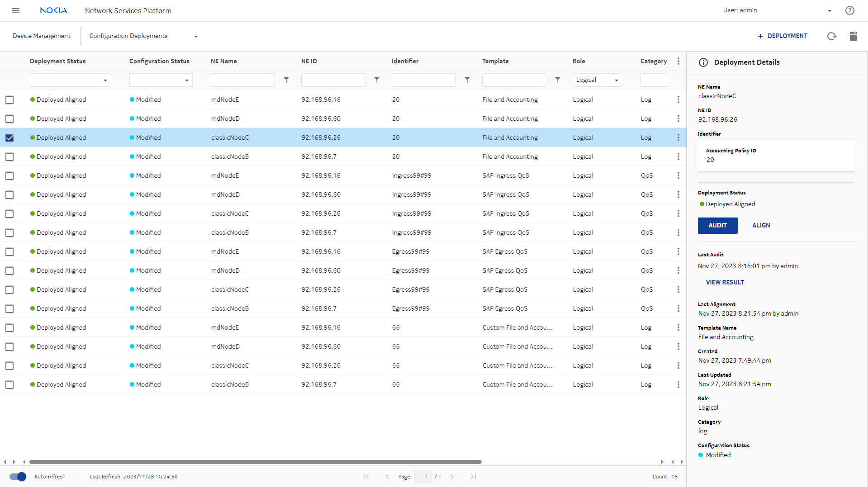Select the checkbox for first mdNodeD row
The image size is (868, 487).
pyautogui.click(x=9, y=119)
